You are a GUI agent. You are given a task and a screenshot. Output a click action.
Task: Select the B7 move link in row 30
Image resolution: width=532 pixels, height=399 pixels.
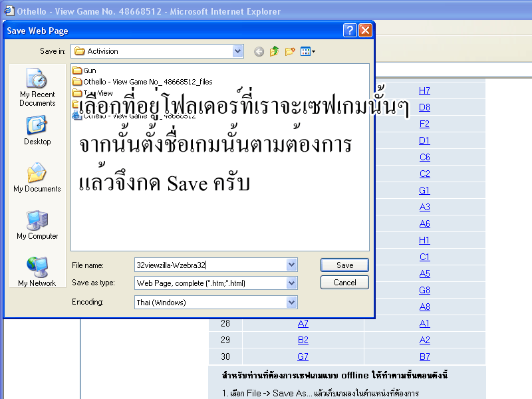424,356
